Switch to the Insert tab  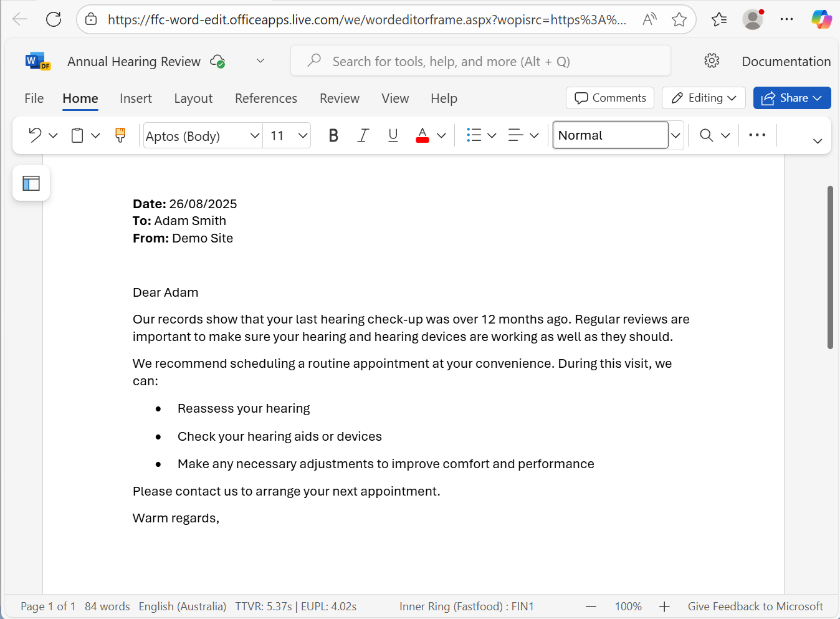click(135, 98)
